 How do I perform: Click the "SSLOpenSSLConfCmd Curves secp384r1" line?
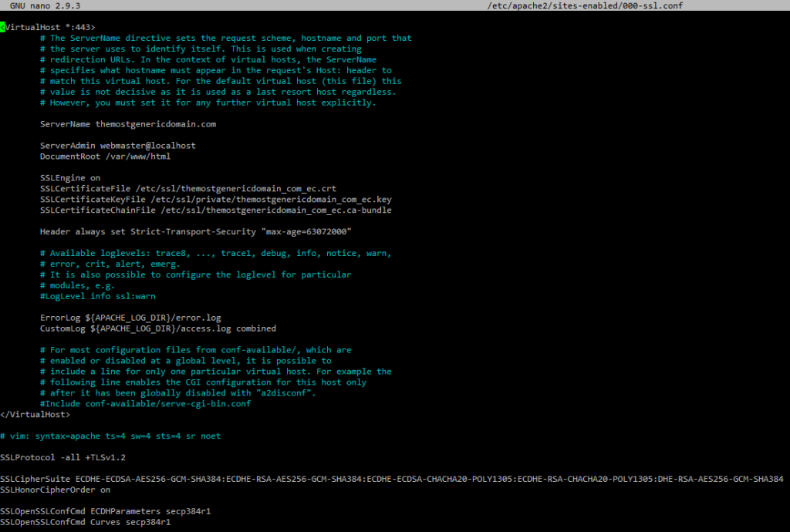pyautogui.click(x=86, y=523)
